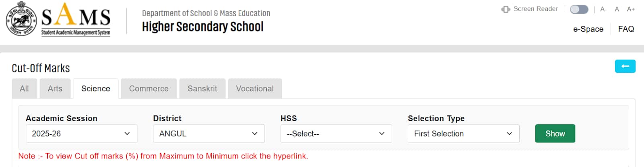Expand the HSS select dropdown
This screenshot has width=644, height=167.
pos(336,134)
